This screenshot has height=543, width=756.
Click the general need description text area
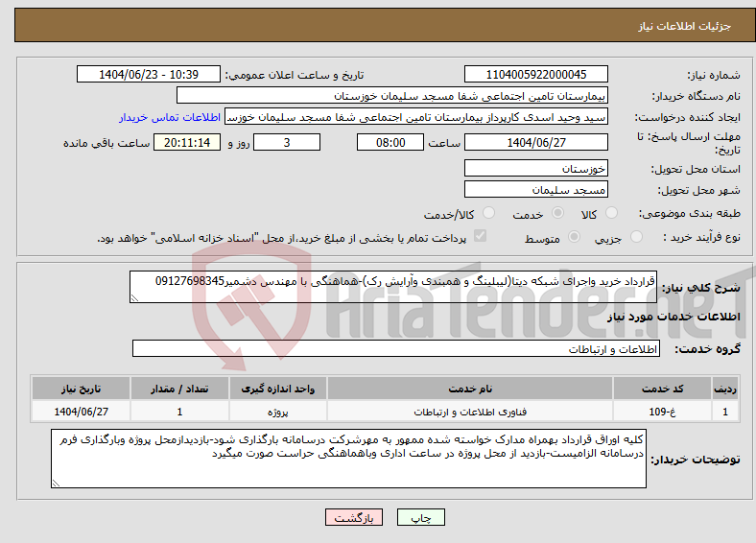point(393,287)
